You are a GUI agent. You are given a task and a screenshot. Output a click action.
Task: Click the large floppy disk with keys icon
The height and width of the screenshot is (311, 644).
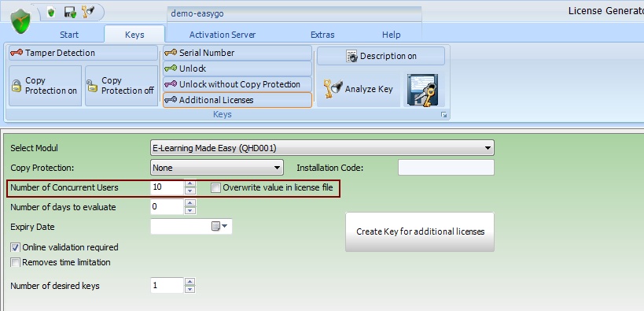point(422,89)
